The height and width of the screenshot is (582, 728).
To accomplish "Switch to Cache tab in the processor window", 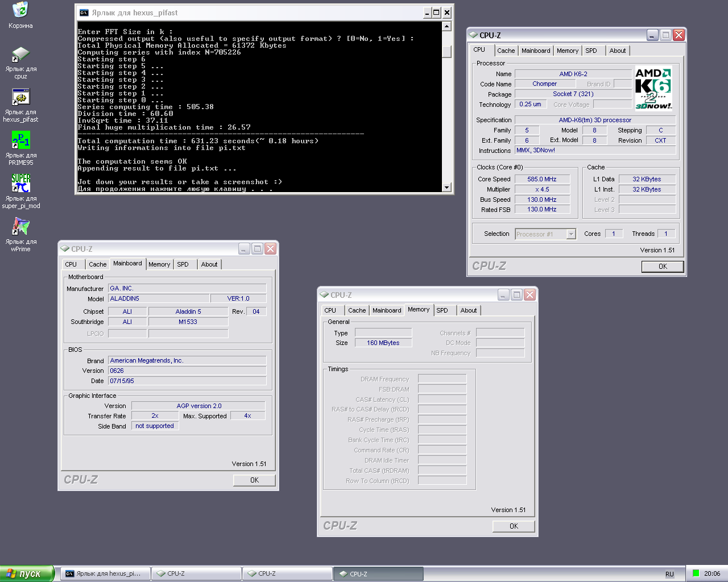I will [x=506, y=51].
